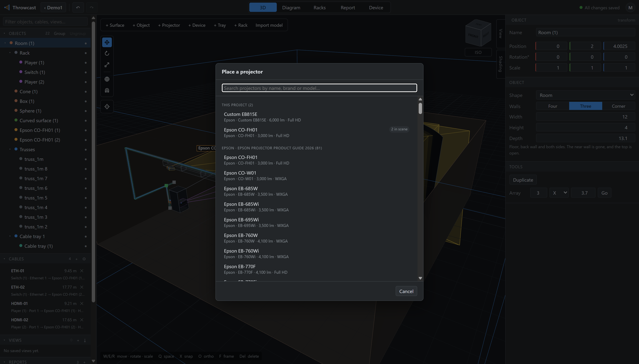Screen dimensions: 639x364
Task: Switch to the Report tab
Action: click(x=348, y=7)
